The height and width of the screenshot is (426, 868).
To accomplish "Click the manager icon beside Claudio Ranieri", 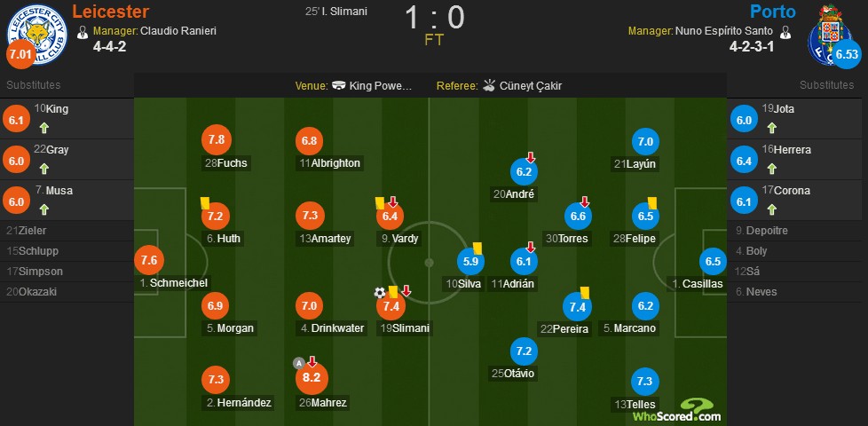I will tap(83, 32).
